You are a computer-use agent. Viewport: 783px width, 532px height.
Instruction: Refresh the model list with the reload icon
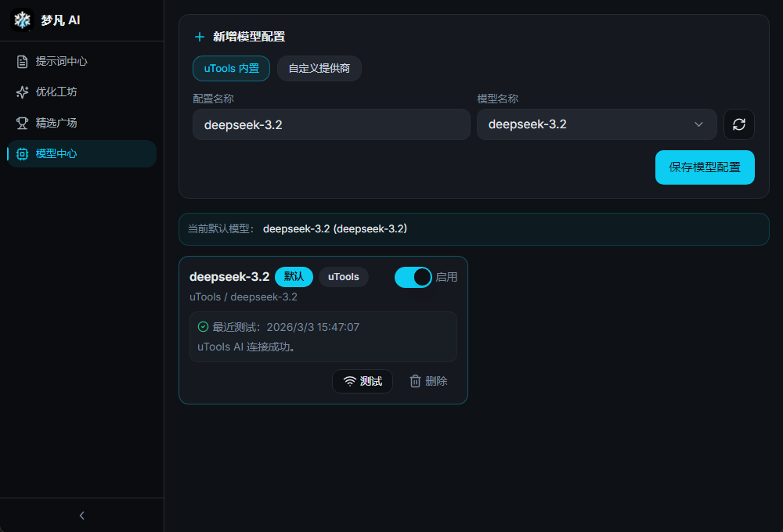[x=739, y=124]
